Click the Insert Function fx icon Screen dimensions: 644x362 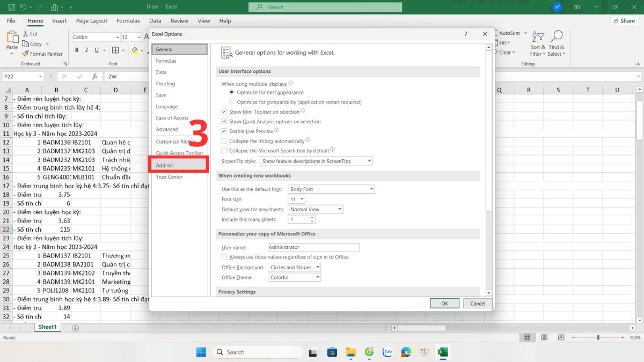coord(94,77)
